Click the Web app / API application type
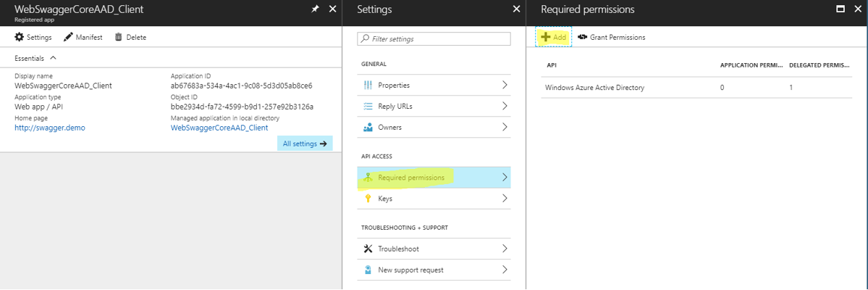Screen dimensions: 868x290 point(41,107)
